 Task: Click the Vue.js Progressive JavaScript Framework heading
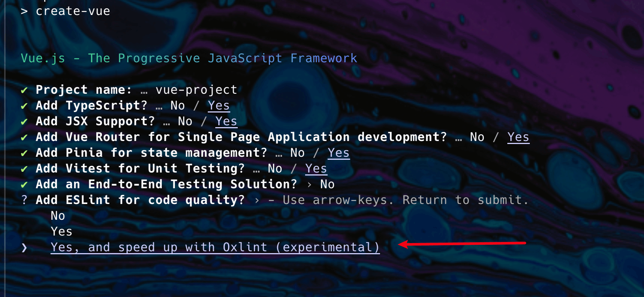click(x=189, y=58)
